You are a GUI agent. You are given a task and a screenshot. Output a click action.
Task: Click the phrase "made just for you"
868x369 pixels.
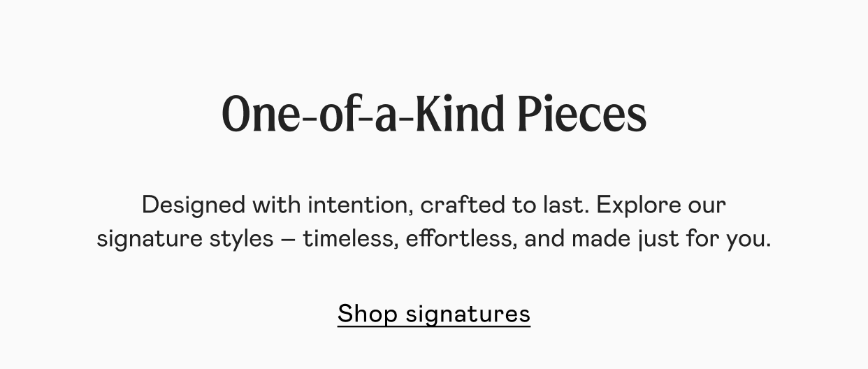(671, 239)
